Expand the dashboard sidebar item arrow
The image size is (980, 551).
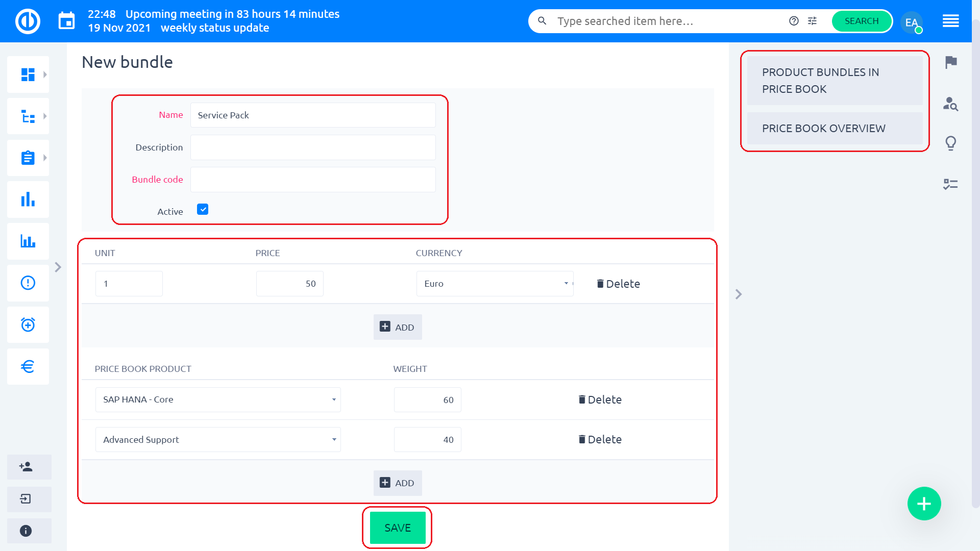coord(45,74)
